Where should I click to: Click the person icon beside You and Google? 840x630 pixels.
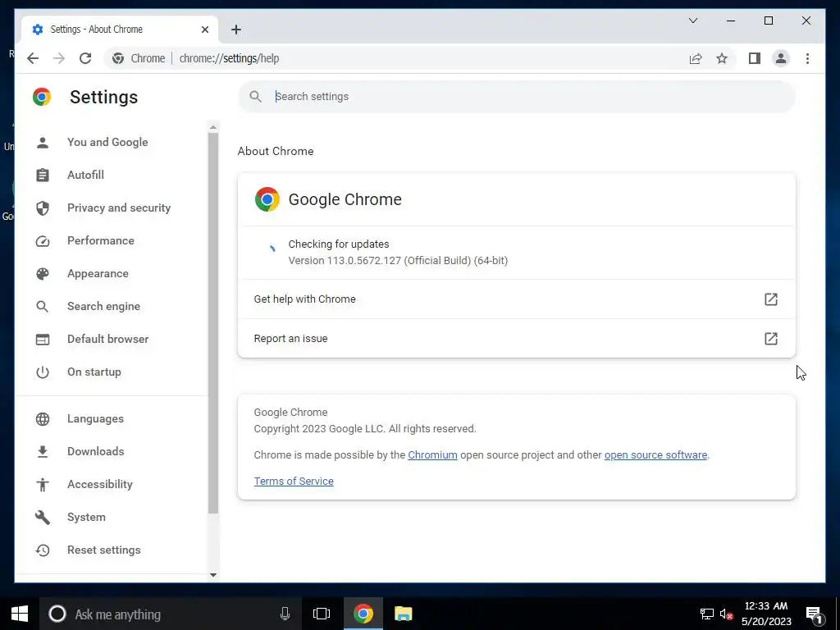[43, 142]
